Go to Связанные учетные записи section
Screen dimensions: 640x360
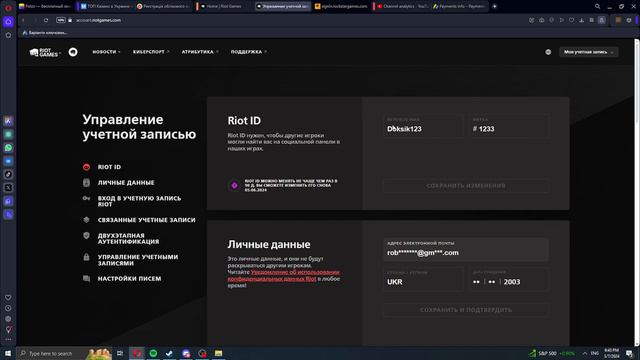(147, 220)
